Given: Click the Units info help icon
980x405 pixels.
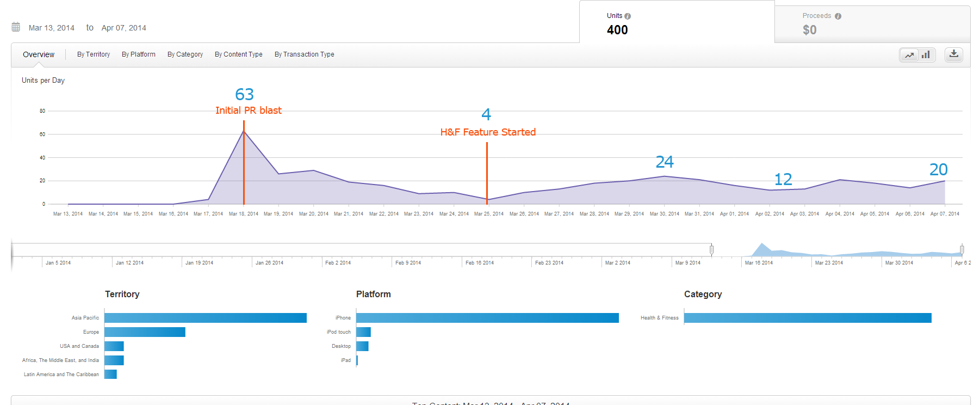Looking at the screenshot, I should pos(628,16).
